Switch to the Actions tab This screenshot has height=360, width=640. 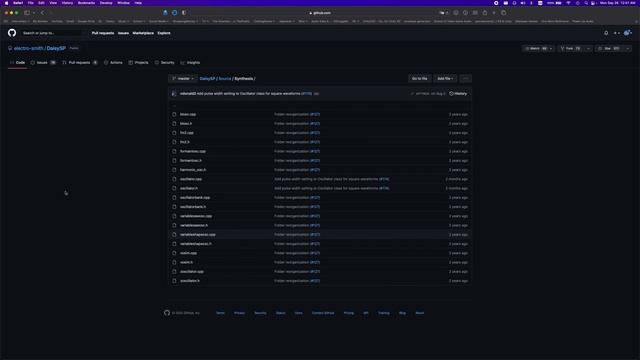tap(113, 62)
